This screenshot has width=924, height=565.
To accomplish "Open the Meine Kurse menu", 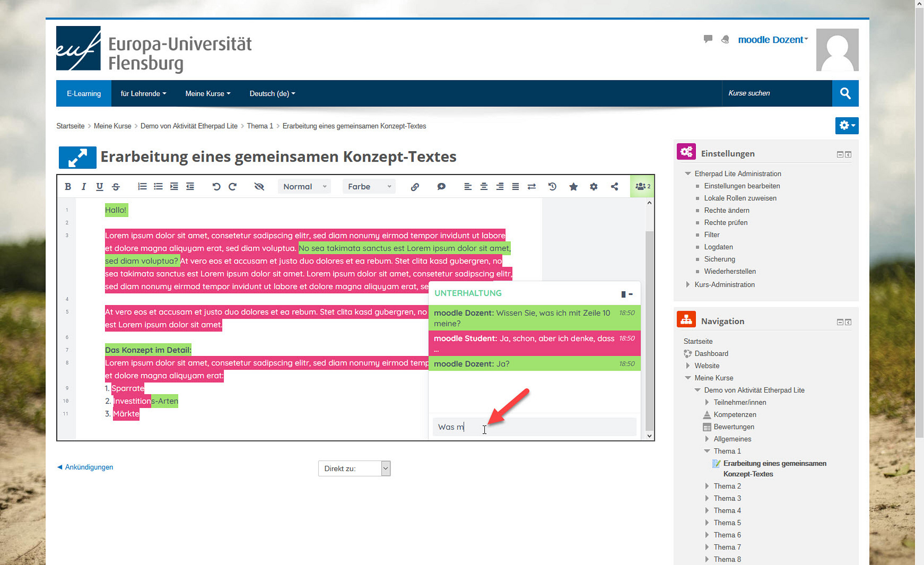I will 207,94.
